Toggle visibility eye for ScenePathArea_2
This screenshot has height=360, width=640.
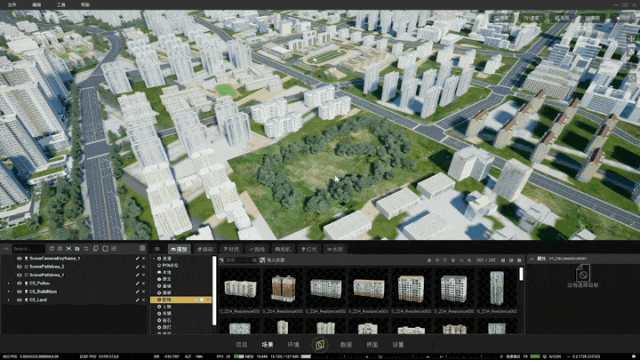19,267
